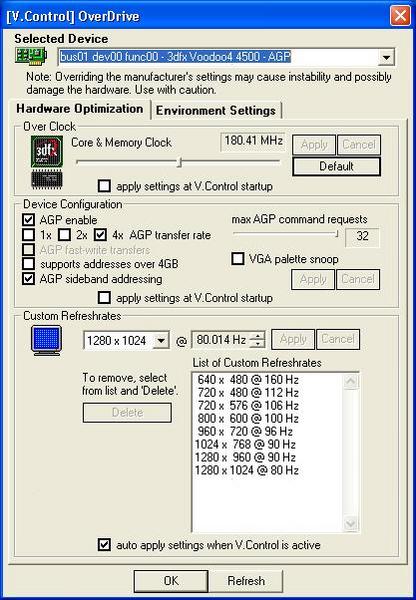Image resolution: width=416 pixels, height=600 pixels.
Task: Click the memory chip icon below 3dfx logo
Action: pos(47,179)
